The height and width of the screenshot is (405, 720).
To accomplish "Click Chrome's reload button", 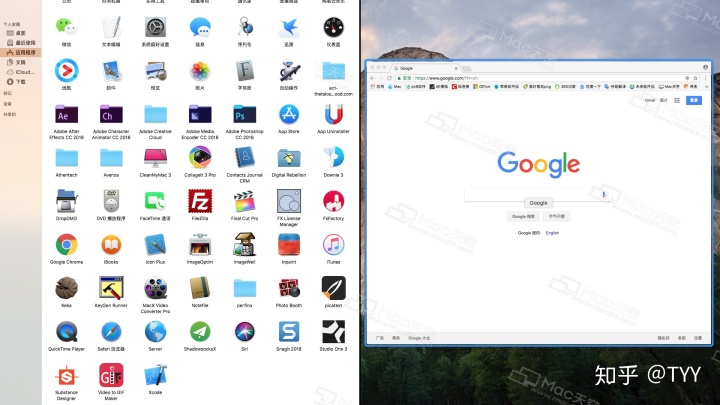I will pos(389,78).
